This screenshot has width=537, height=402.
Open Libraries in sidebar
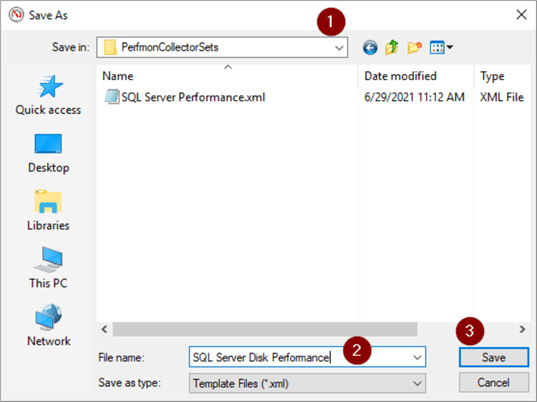click(x=48, y=211)
